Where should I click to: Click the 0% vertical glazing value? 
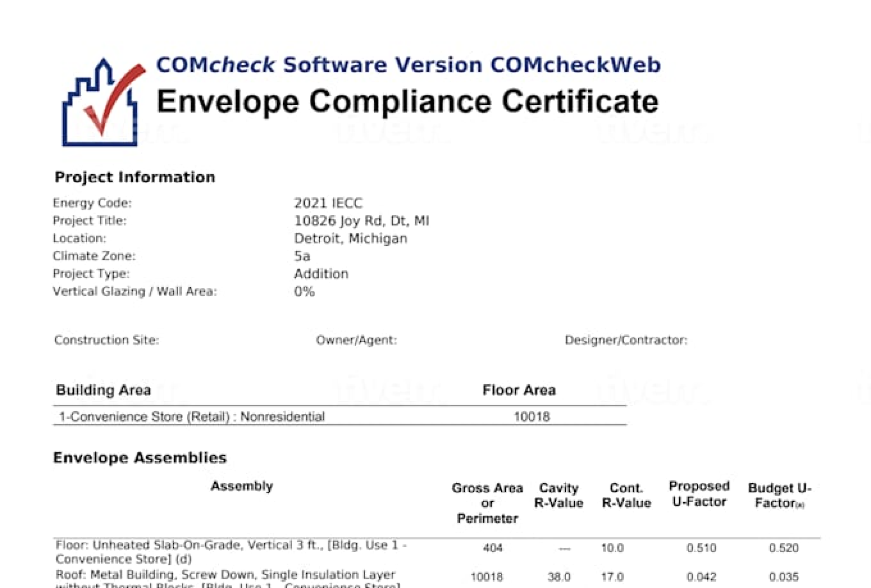coord(304,291)
